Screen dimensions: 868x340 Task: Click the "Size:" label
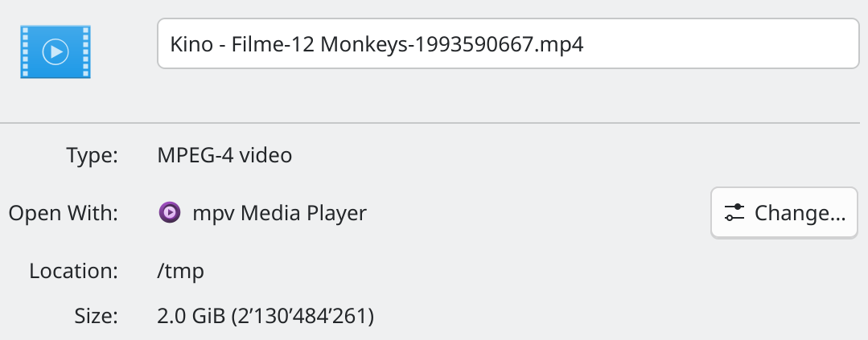pyautogui.click(x=97, y=317)
